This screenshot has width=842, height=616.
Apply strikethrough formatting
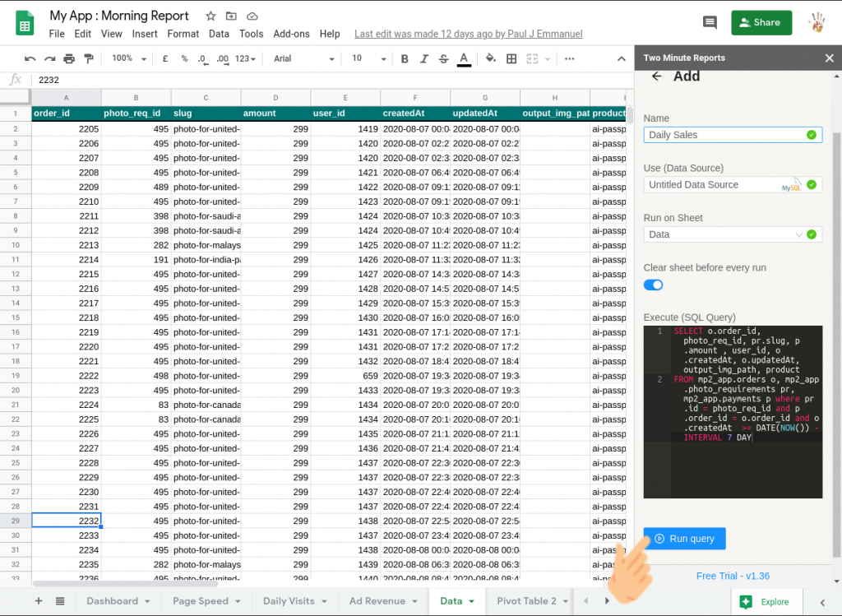coord(443,58)
